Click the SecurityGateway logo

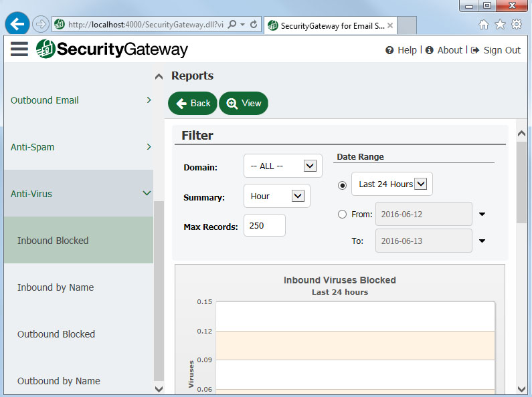112,49
